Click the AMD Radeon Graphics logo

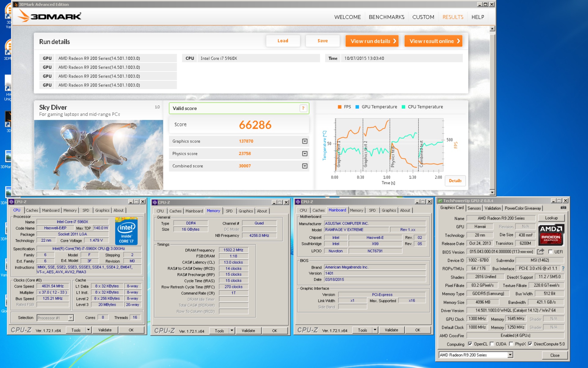551,235
